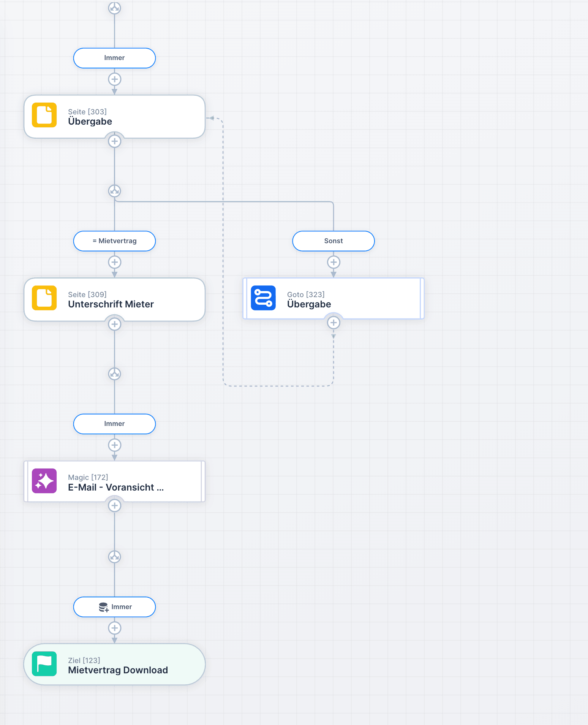Open Goto [323] Übergabe node
588x725 pixels.
click(x=334, y=298)
